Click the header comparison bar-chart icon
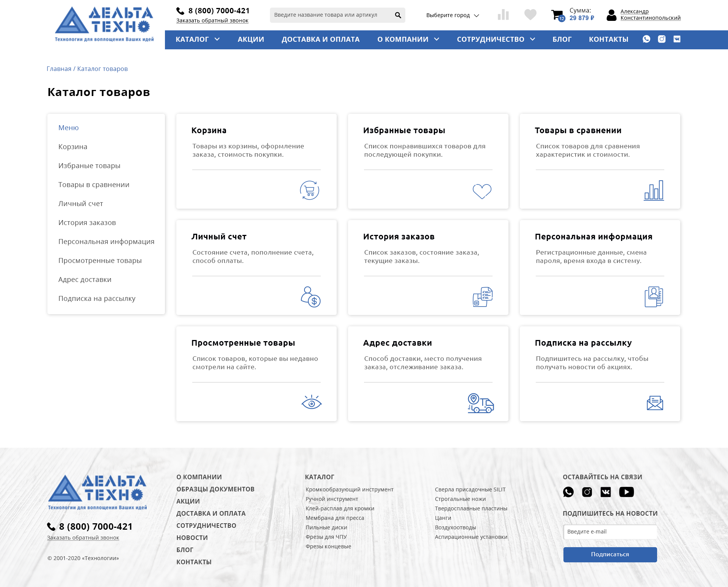Image resolution: width=728 pixels, height=587 pixels. 503,15
